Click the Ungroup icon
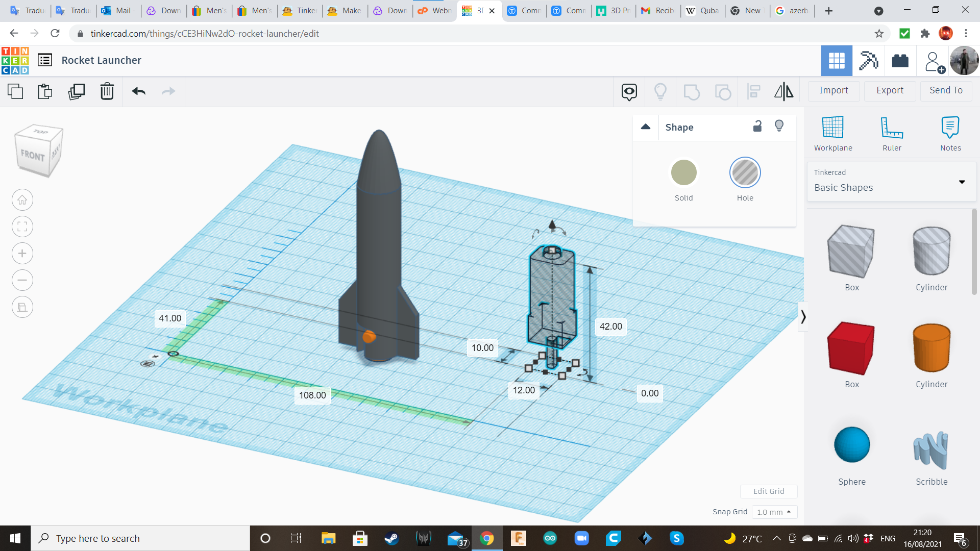 coord(723,92)
